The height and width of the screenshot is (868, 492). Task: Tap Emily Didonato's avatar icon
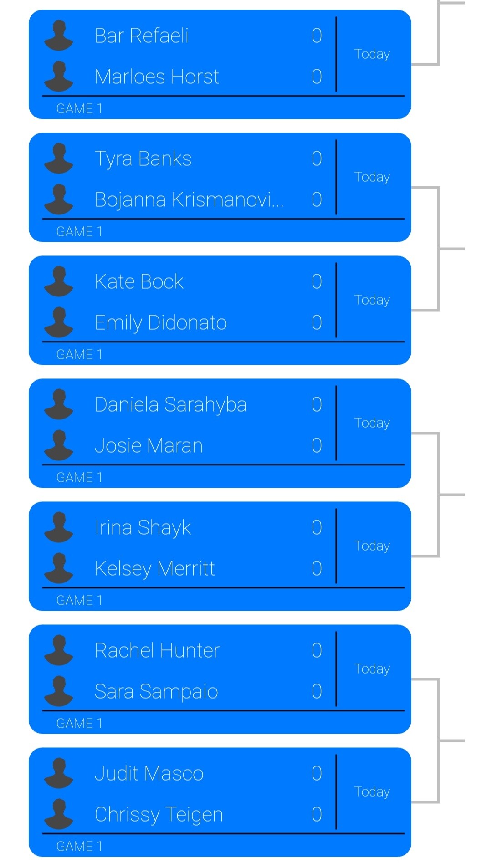59,322
